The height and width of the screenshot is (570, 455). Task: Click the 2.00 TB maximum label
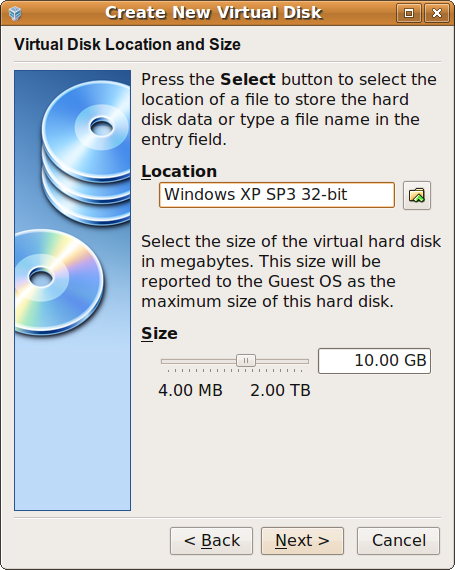point(280,390)
